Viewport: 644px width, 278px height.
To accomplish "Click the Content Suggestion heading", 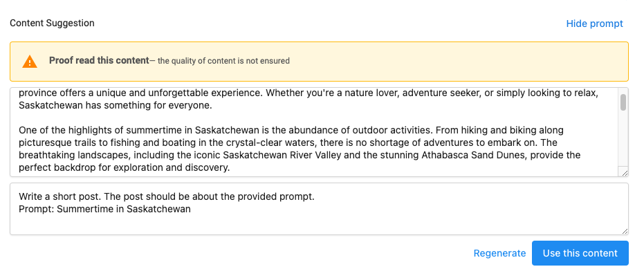I will click(52, 24).
